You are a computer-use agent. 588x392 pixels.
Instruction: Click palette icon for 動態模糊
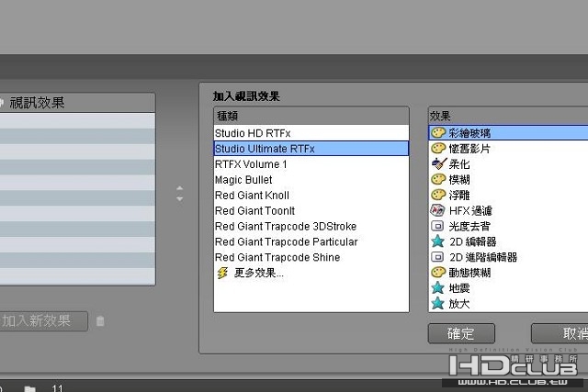437,273
